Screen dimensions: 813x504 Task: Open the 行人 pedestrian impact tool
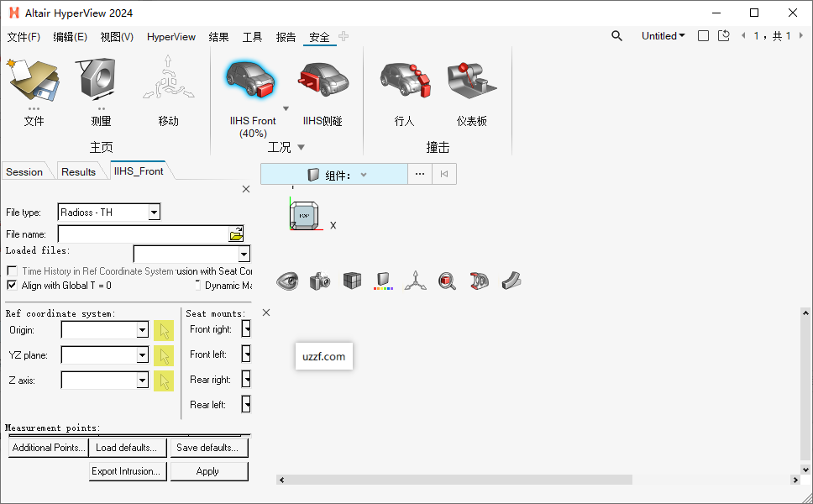pyautogui.click(x=404, y=80)
